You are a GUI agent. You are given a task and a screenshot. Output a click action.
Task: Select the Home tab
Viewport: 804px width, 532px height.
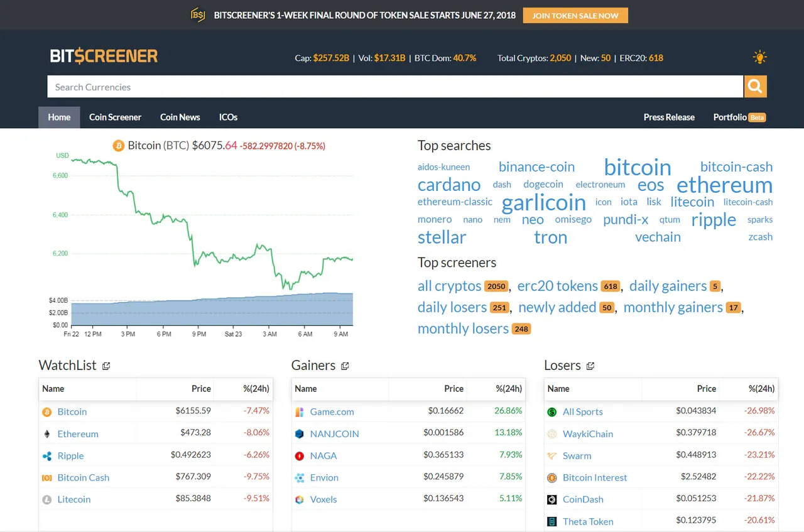pyautogui.click(x=59, y=117)
